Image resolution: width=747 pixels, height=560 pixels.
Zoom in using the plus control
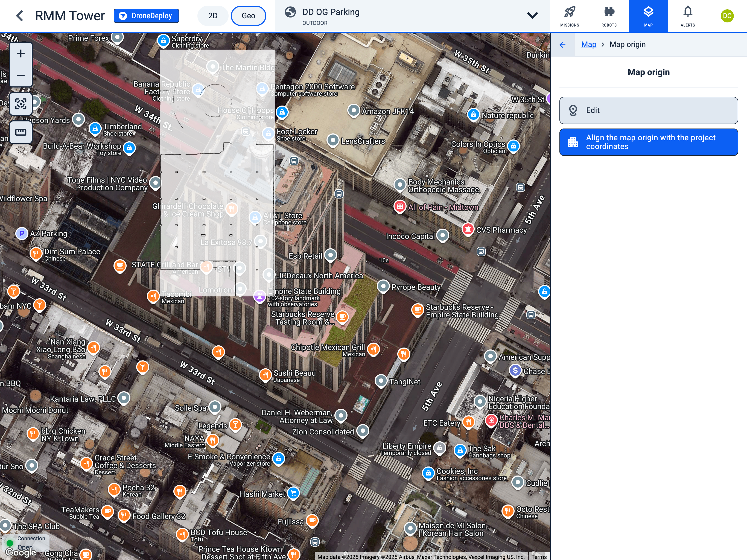click(21, 53)
